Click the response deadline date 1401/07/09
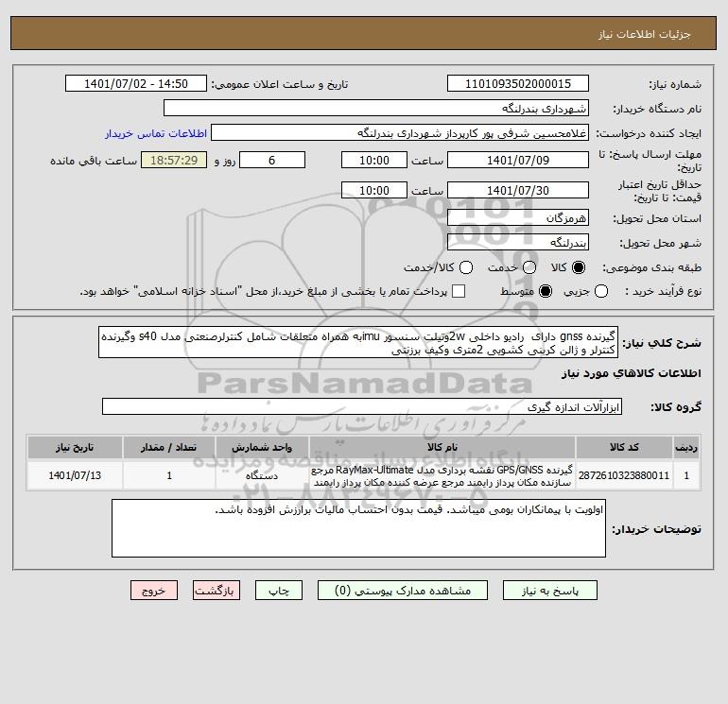The image size is (728, 704). pyautogui.click(x=518, y=160)
